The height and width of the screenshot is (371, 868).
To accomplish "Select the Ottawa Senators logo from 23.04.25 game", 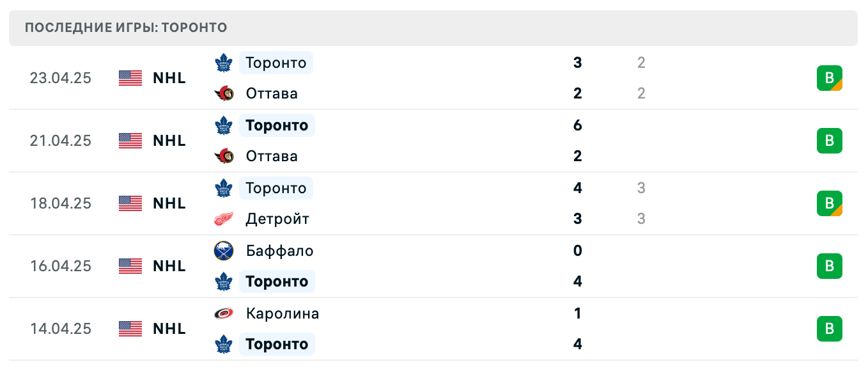I will [222, 93].
